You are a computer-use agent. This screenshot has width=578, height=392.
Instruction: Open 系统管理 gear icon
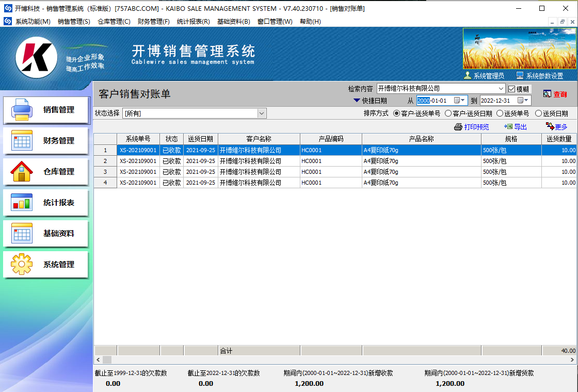pyautogui.click(x=22, y=264)
